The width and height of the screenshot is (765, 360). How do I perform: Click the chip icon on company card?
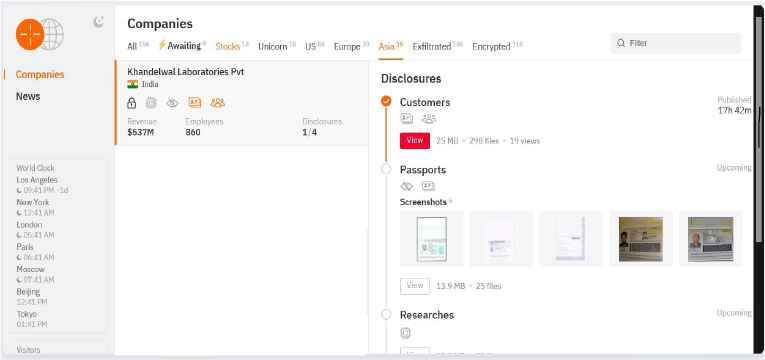(x=151, y=103)
